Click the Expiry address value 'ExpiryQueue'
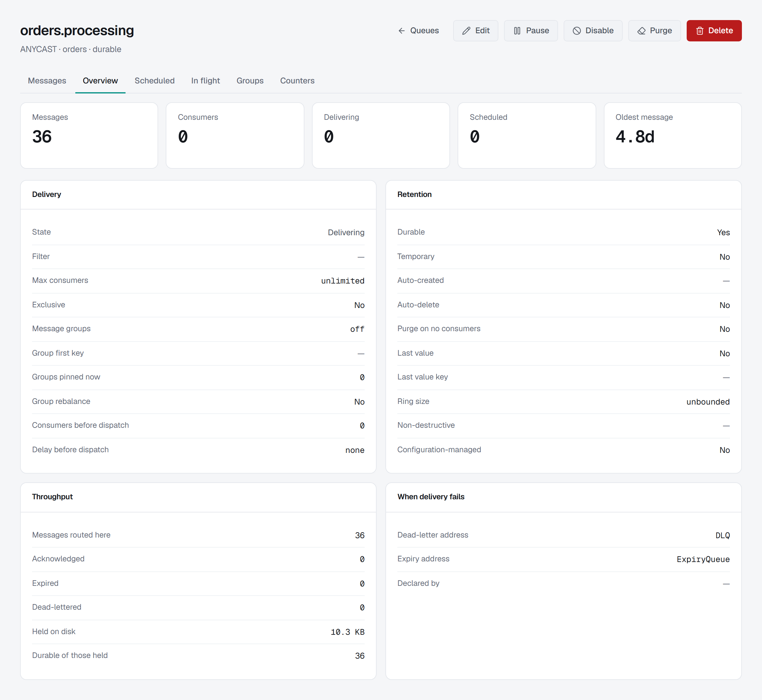762x700 pixels. point(703,559)
